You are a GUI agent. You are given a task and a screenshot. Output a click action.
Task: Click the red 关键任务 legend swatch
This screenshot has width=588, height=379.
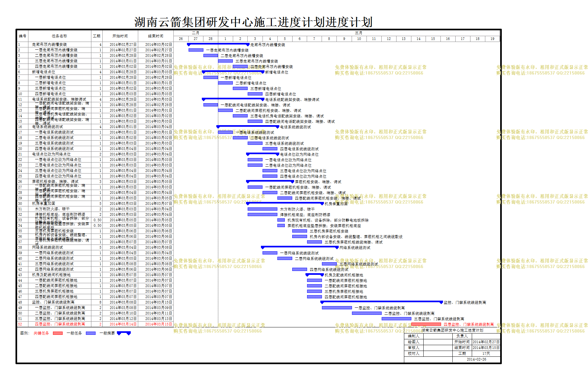[x=57, y=333]
